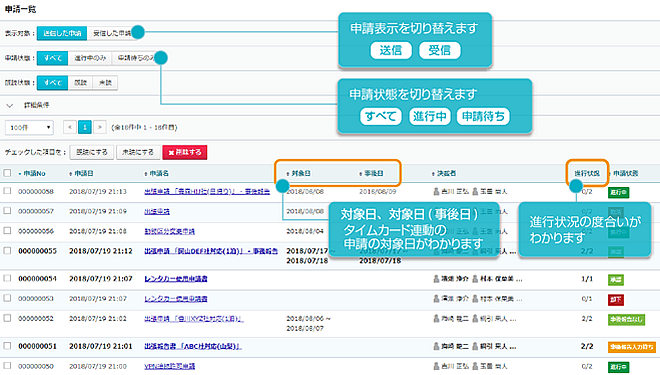
Task: Sort by the 事後日 column header
Action: tap(371, 173)
